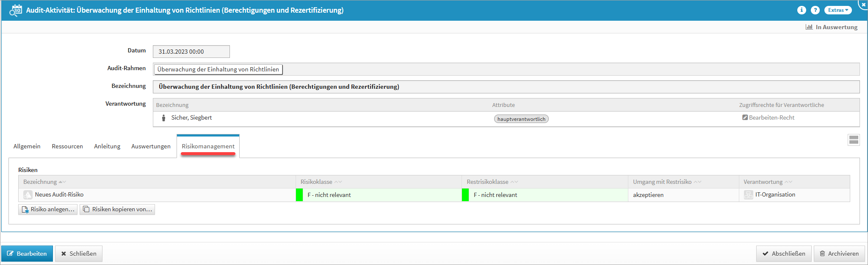Sort risks by Risikoklasse column
Viewport: 868px width, 265px height.
point(316,182)
